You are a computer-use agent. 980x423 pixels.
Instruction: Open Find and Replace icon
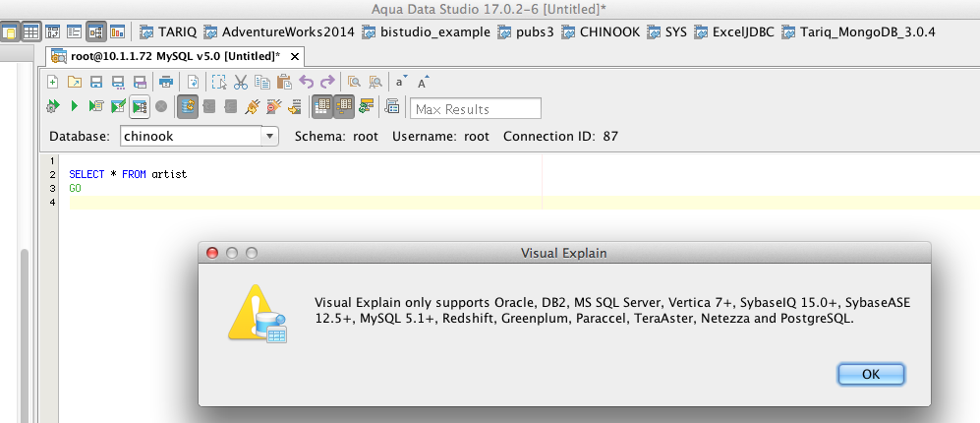375,82
